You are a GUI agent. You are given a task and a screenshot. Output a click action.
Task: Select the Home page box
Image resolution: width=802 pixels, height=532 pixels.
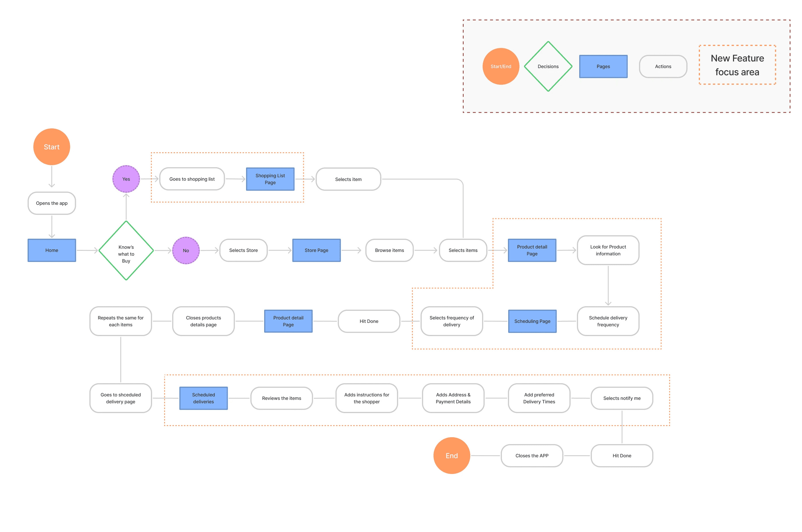[x=52, y=250]
